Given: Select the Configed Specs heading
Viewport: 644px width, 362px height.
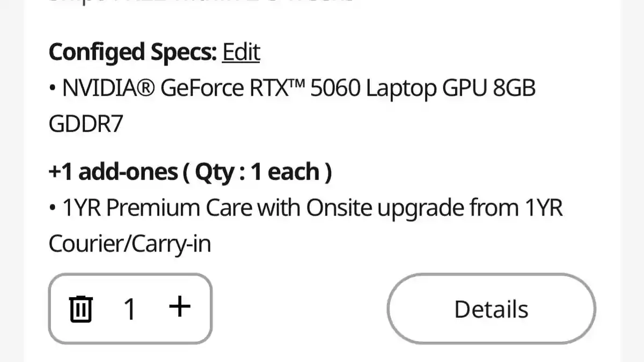Looking at the screenshot, I should pyautogui.click(x=133, y=53).
